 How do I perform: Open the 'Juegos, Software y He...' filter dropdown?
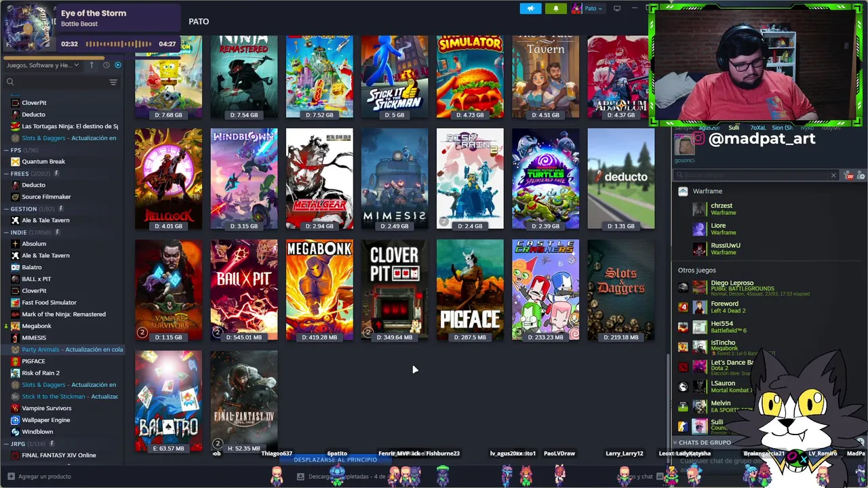(x=42, y=65)
